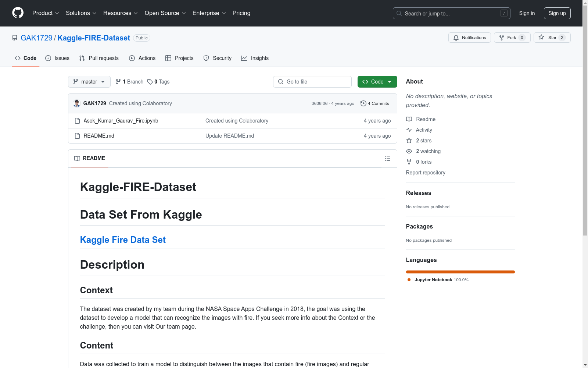The image size is (588, 368).
Task: Open the 4 Commits history link
Action: [x=375, y=103]
